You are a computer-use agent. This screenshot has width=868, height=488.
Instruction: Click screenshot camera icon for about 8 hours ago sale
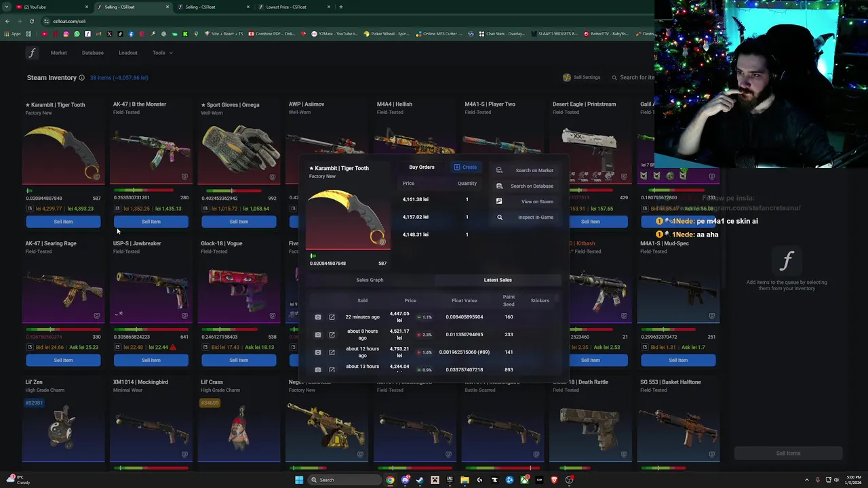click(x=318, y=335)
